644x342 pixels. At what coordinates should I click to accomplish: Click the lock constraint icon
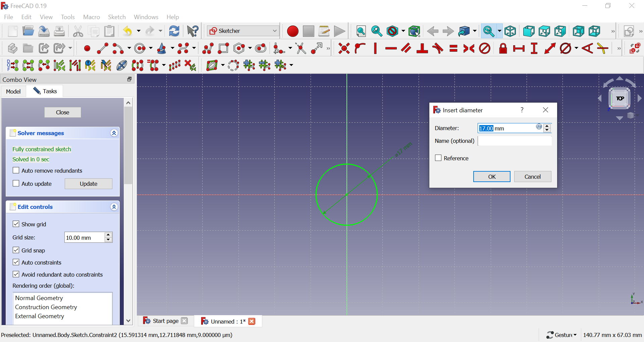click(502, 49)
